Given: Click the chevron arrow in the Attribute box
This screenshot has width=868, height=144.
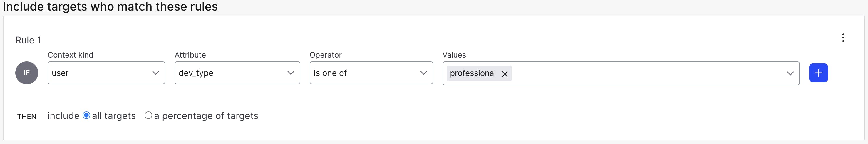Looking at the screenshot, I should [x=291, y=73].
